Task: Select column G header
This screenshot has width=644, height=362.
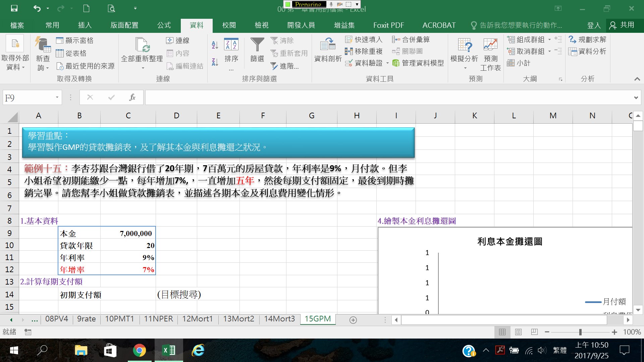Action: [x=312, y=116]
